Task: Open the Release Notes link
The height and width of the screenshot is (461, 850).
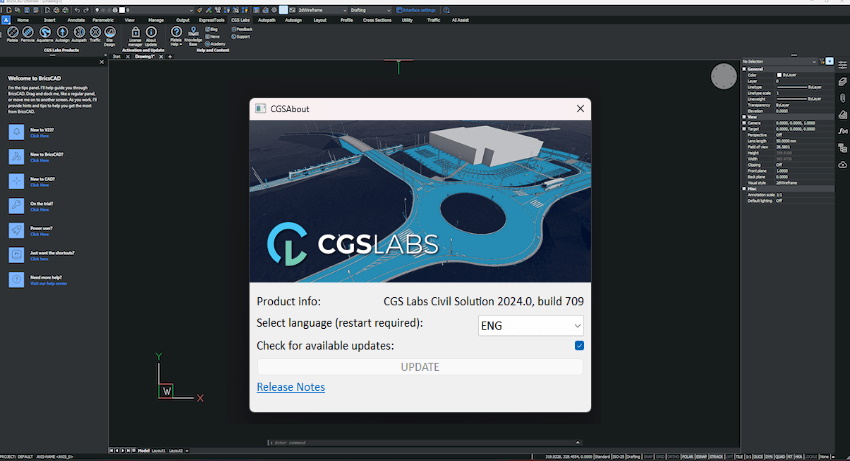Action: pos(291,387)
